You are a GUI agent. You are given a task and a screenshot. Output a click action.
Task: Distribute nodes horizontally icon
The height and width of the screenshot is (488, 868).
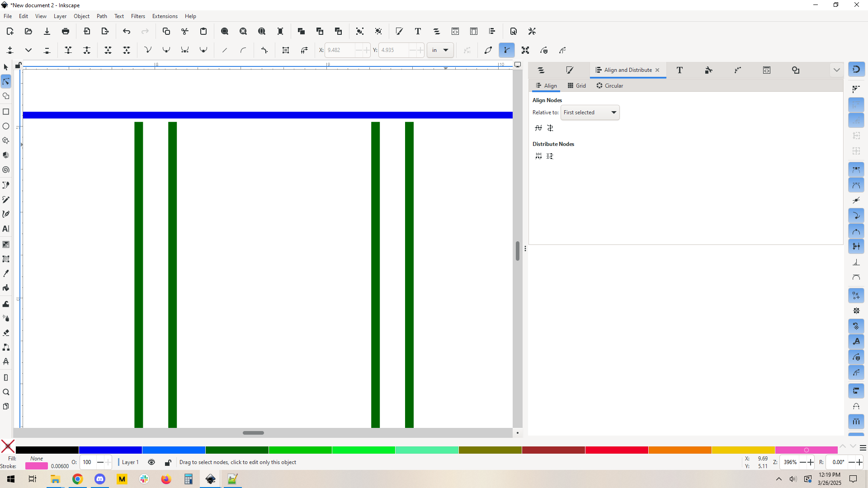tap(538, 156)
